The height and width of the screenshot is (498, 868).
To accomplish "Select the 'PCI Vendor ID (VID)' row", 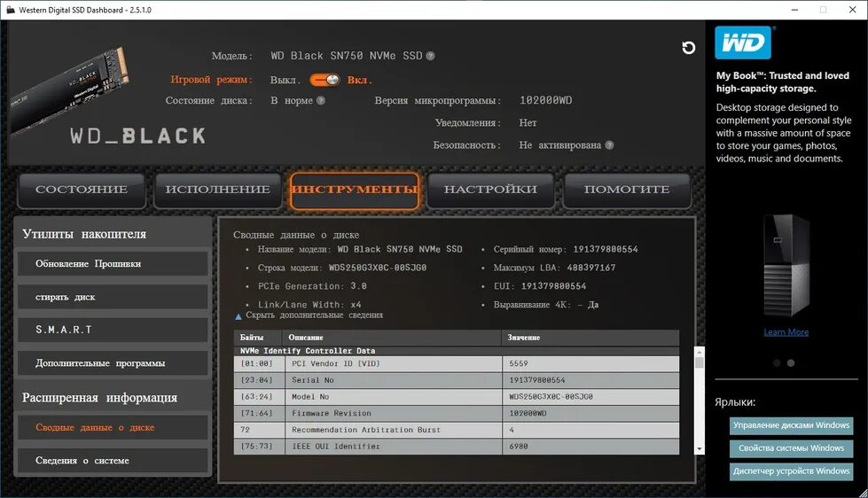I will pyautogui.click(x=456, y=363).
